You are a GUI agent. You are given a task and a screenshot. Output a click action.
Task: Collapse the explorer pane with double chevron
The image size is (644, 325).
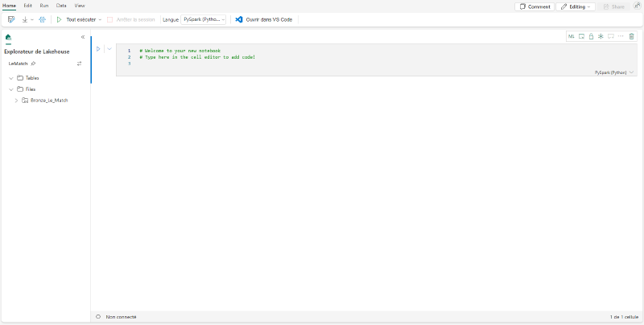(x=83, y=37)
